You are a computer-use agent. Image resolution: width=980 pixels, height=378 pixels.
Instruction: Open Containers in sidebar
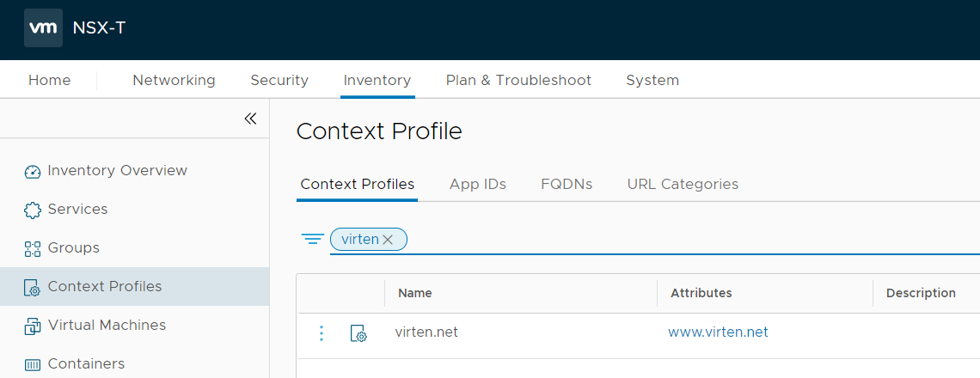[86, 364]
